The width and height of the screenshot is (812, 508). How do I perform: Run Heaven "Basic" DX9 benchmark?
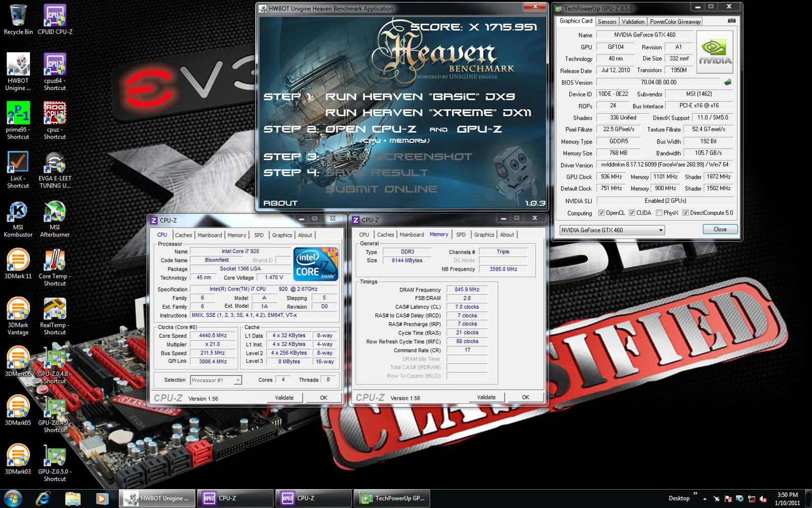tap(420, 97)
